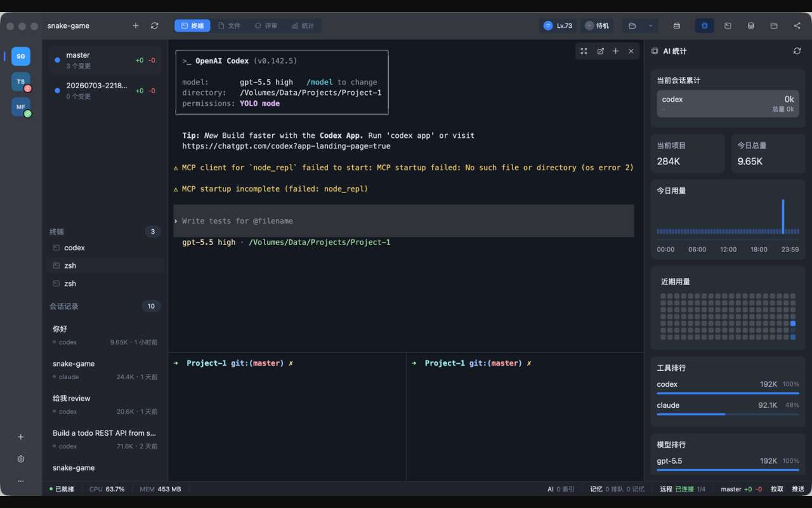Select the SG project avatar
Screen dimensions: 812x508
click(21, 57)
